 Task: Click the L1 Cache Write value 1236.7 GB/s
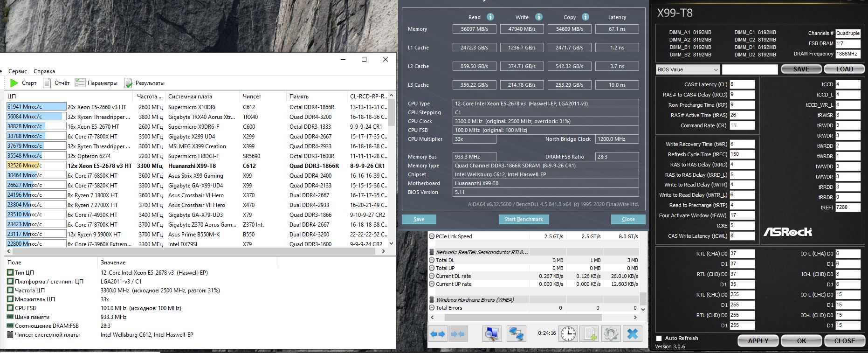(x=522, y=48)
